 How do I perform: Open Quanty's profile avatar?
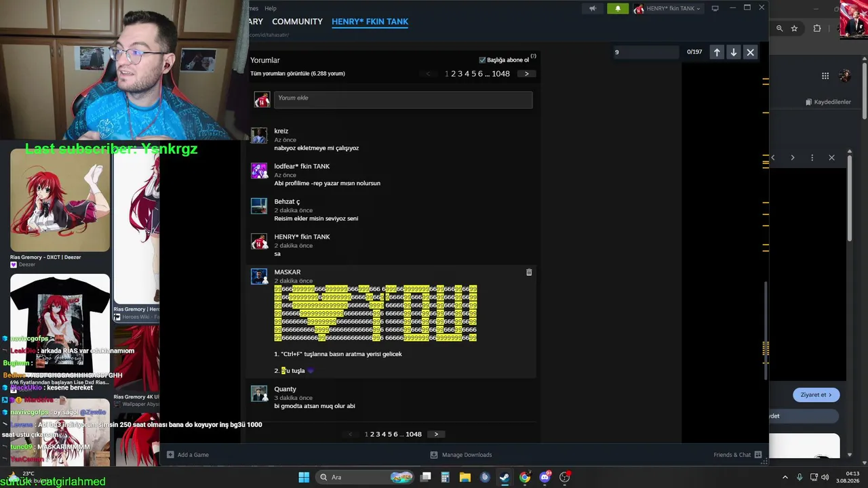(x=259, y=394)
